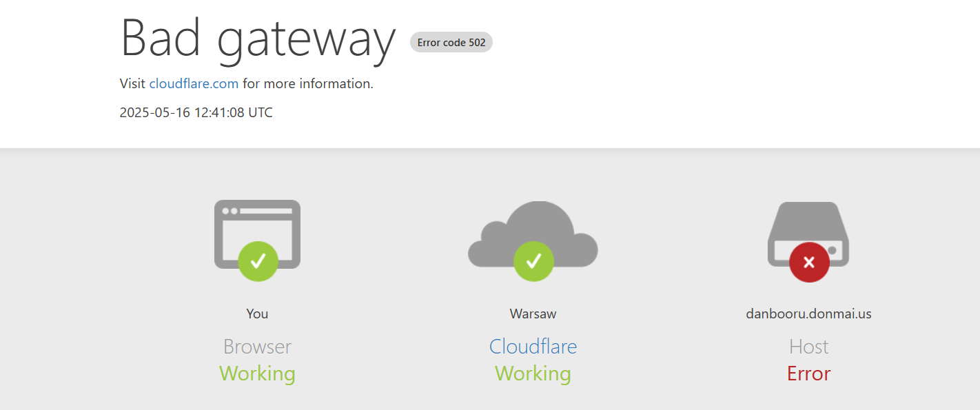Click the gray "Browser" label

tap(257, 346)
